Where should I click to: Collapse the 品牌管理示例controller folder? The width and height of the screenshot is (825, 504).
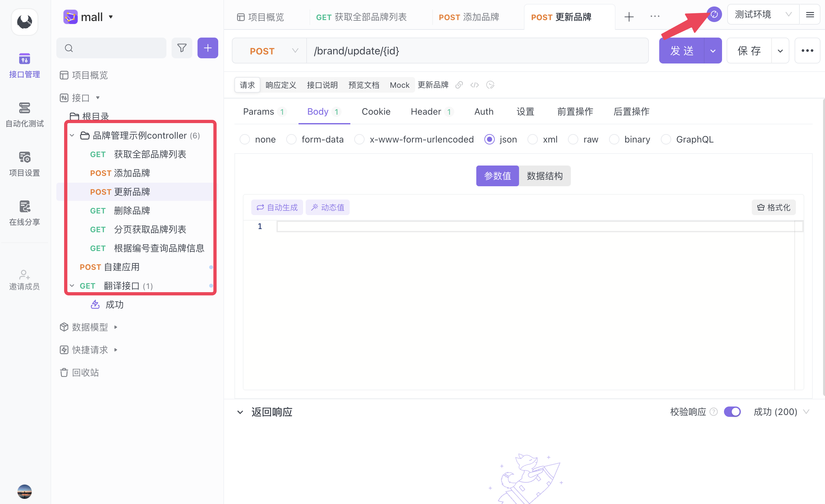pyautogui.click(x=72, y=135)
